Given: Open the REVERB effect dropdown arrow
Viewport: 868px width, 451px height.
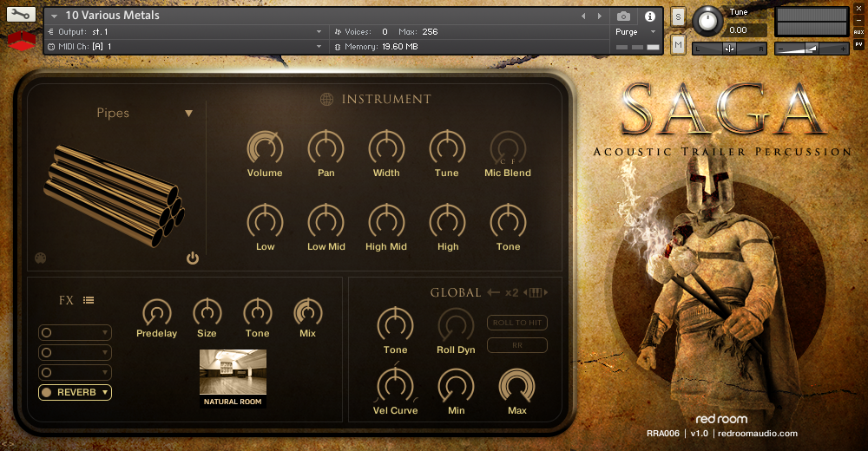Looking at the screenshot, I should click(x=105, y=392).
